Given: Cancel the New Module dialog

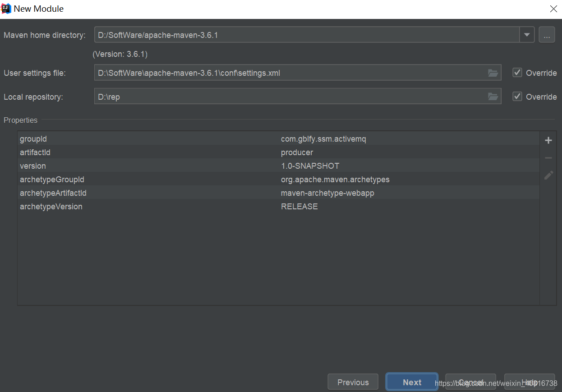Looking at the screenshot, I should click(470, 382).
